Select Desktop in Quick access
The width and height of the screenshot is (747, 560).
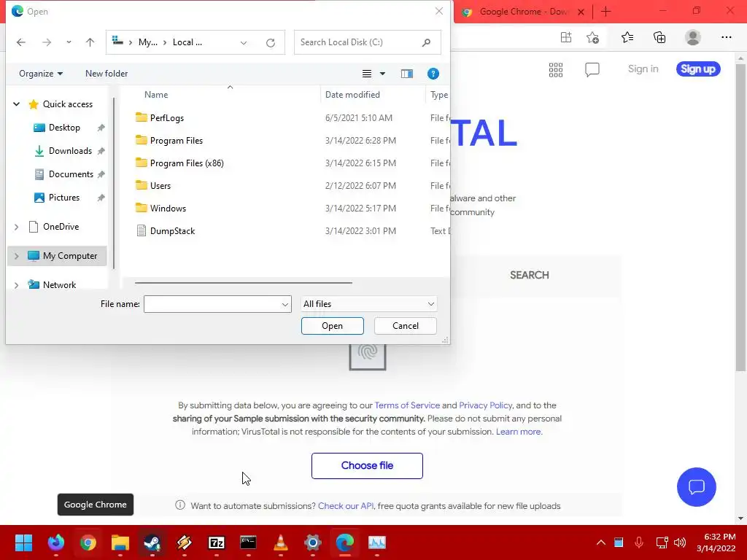pos(64,128)
